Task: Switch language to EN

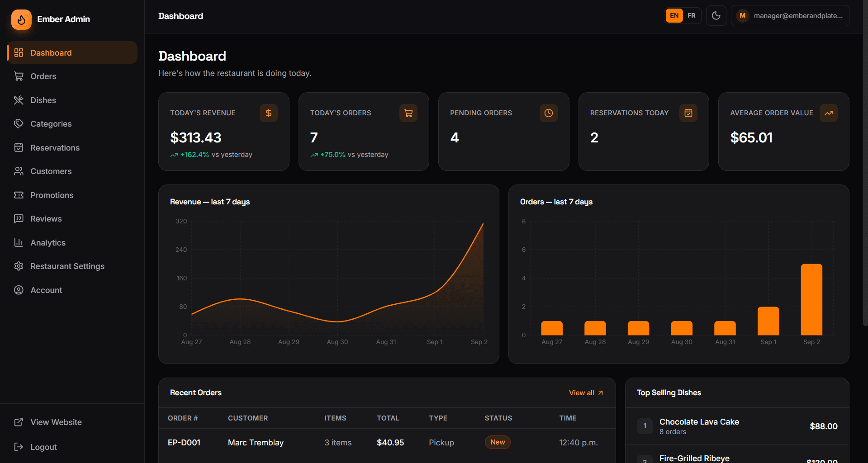Action: coord(674,15)
